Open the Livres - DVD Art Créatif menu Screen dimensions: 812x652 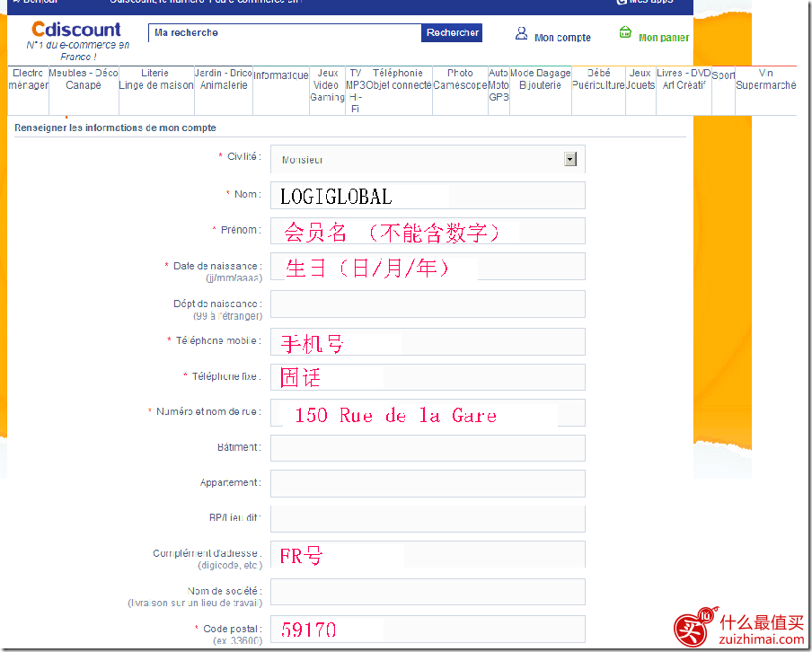(x=684, y=79)
